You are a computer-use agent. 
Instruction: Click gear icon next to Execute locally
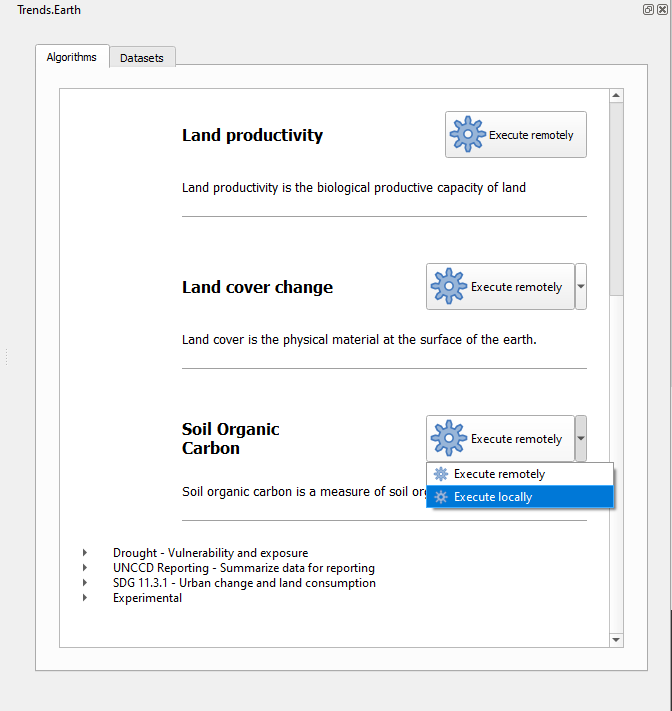point(441,497)
